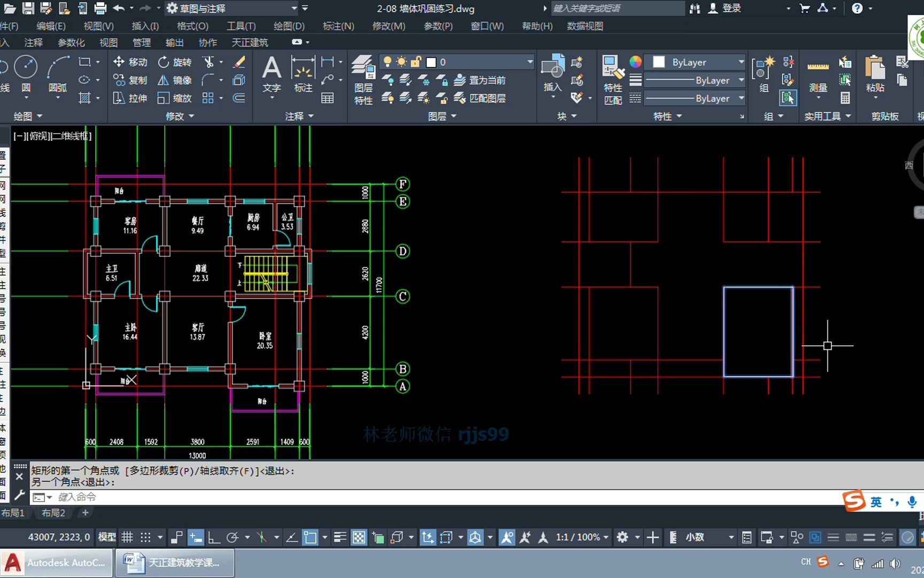Click the Paste (粘贴) clipboard icon
Image resolution: width=924 pixels, height=578 pixels.
point(875,74)
